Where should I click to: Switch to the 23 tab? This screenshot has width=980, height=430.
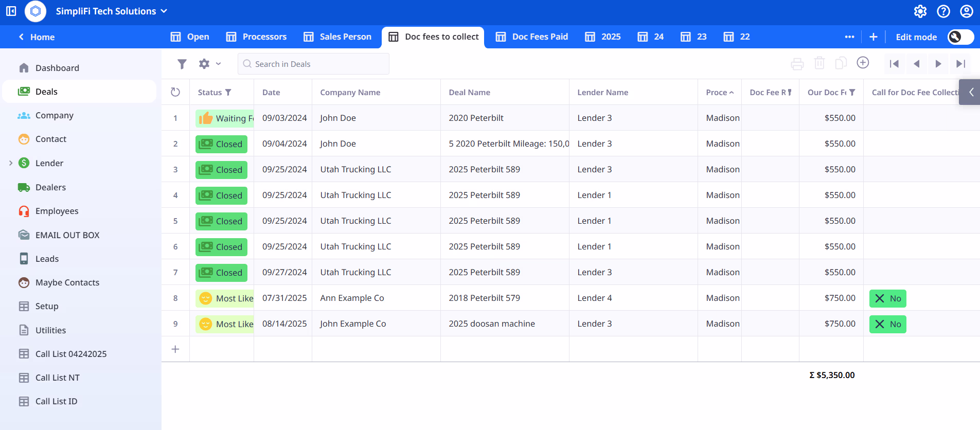coord(693,37)
